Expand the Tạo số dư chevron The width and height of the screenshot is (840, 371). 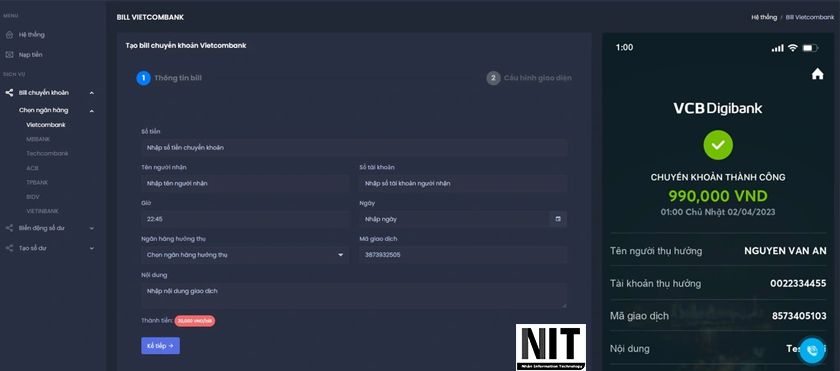point(92,248)
